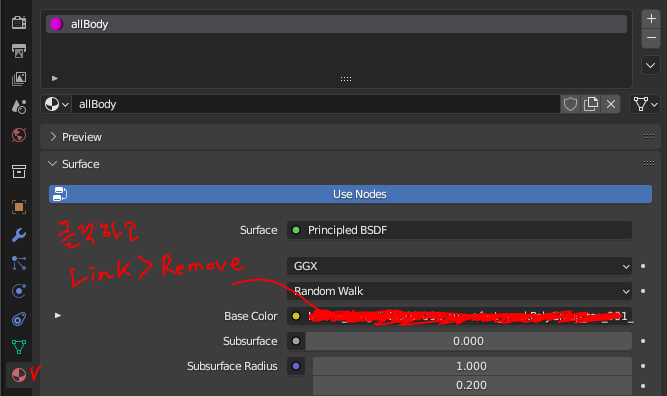The height and width of the screenshot is (396, 667).
Task: Animate GGX property dot
Action: click(643, 266)
